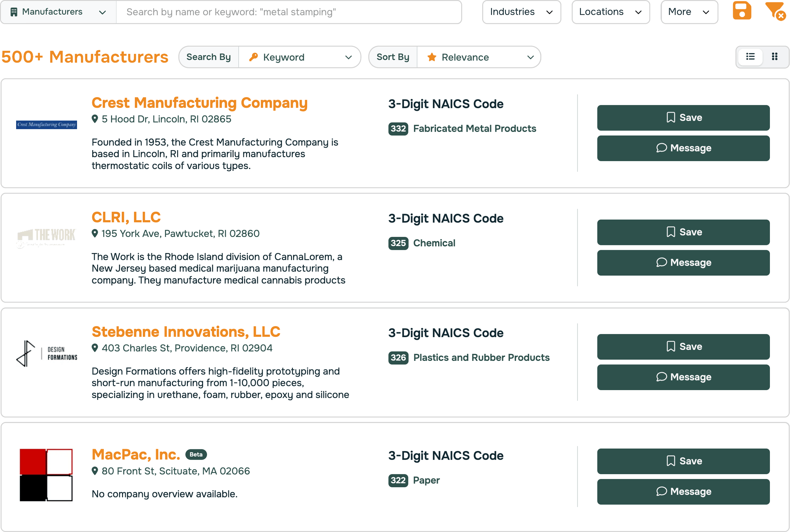Save Crest Manufacturing Company listing
Viewport: 790px width, 532px height.
683,118
